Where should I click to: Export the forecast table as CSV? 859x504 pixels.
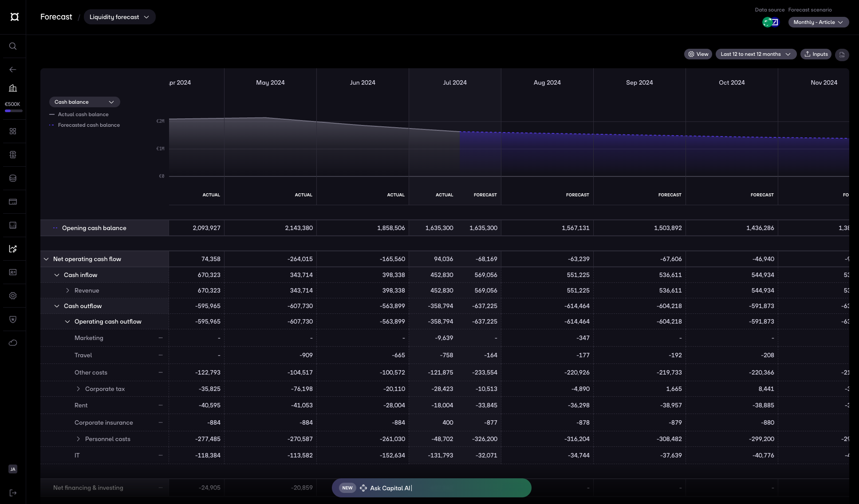[842, 55]
